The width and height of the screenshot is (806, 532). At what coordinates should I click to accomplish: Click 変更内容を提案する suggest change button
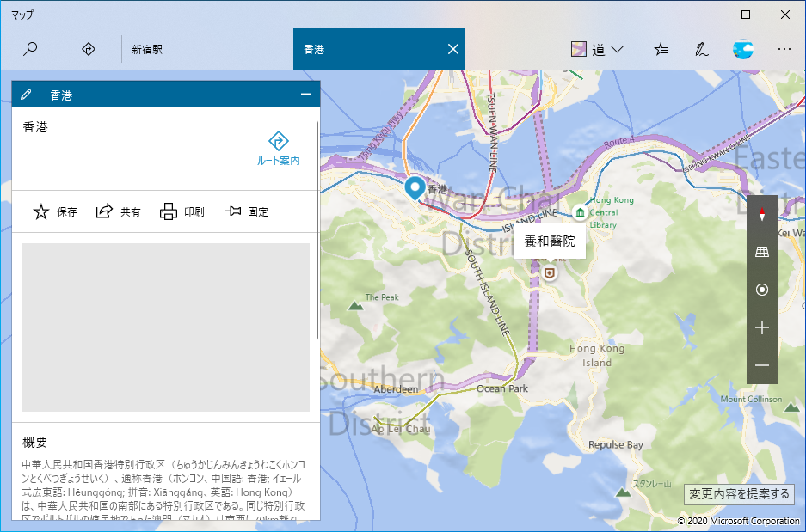[738, 494]
